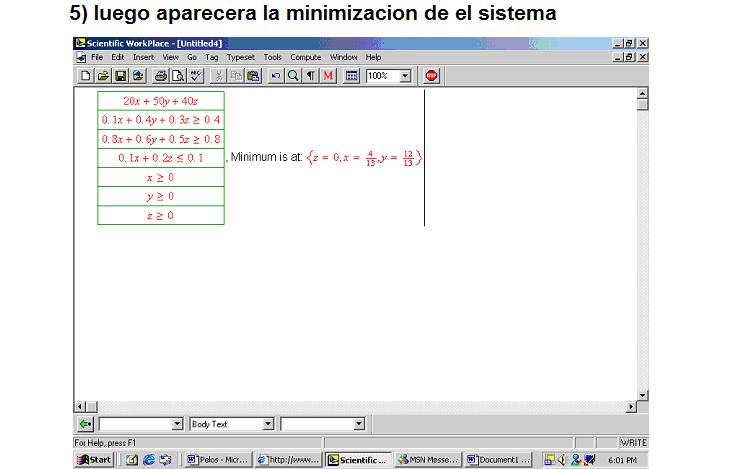The image size is (753, 469).
Task: Expand the item tag dropdown beside the green arrow
Action: tap(177, 424)
